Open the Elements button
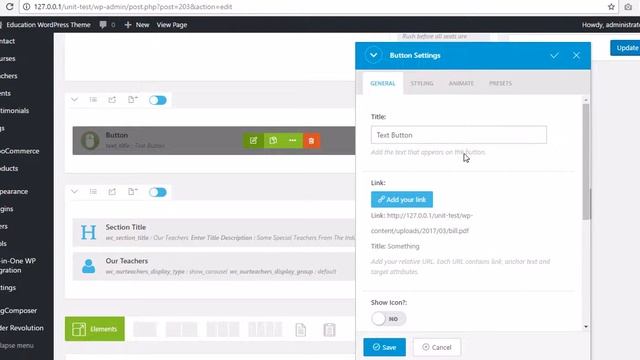The height and width of the screenshot is (360, 640). coord(95,329)
